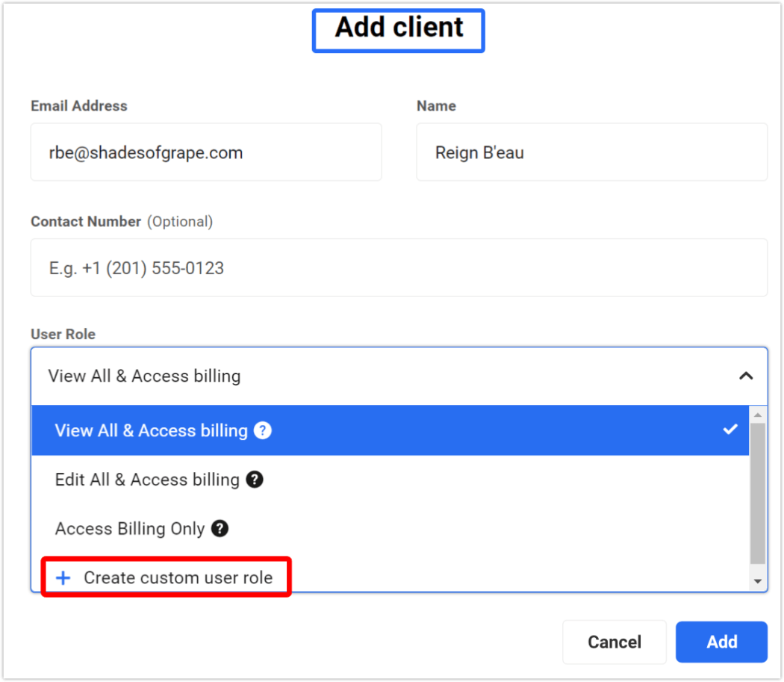This screenshot has width=784, height=682.
Task: Click the Name label
Action: [437, 105]
